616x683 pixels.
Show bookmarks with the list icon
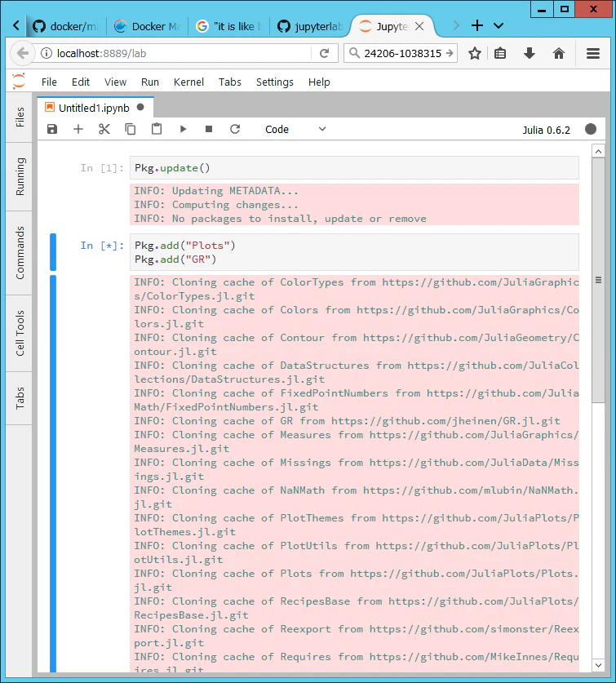[x=500, y=54]
